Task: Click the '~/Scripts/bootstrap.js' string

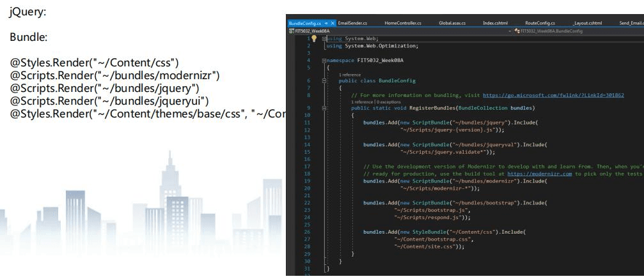Action: (x=431, y=210)
